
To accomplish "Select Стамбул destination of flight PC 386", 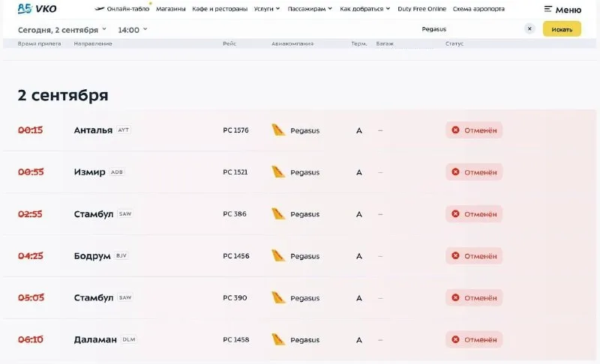I will point(94,214).
